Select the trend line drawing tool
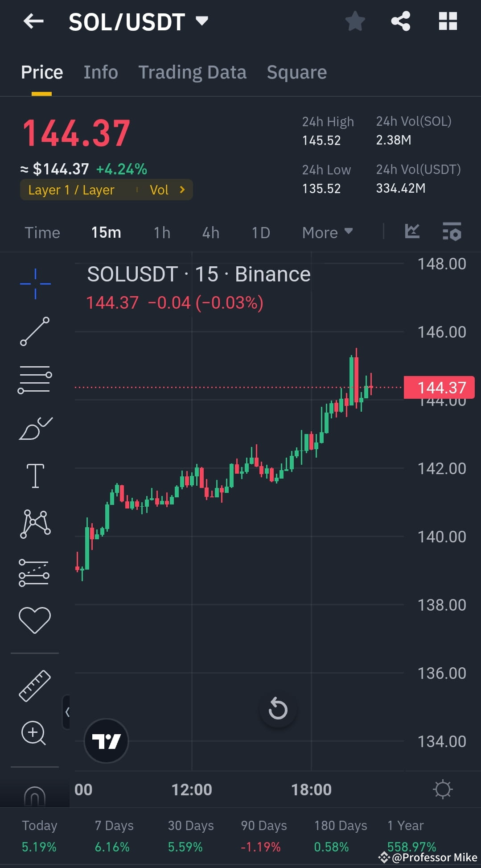Image resolution: width=481 pixels, height=868 pixels. (35, 331)
